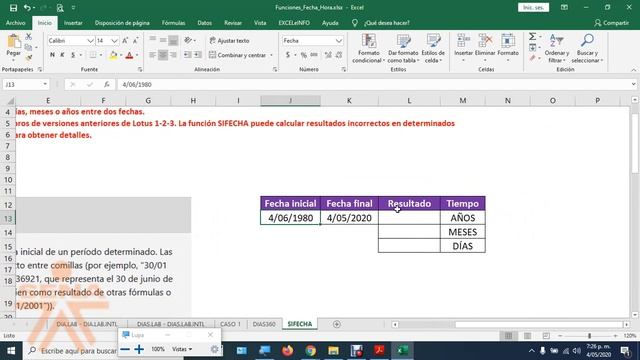Open the DIAS360 sheet tab
Screen dimensions: 640x360
tap(264, 324)
